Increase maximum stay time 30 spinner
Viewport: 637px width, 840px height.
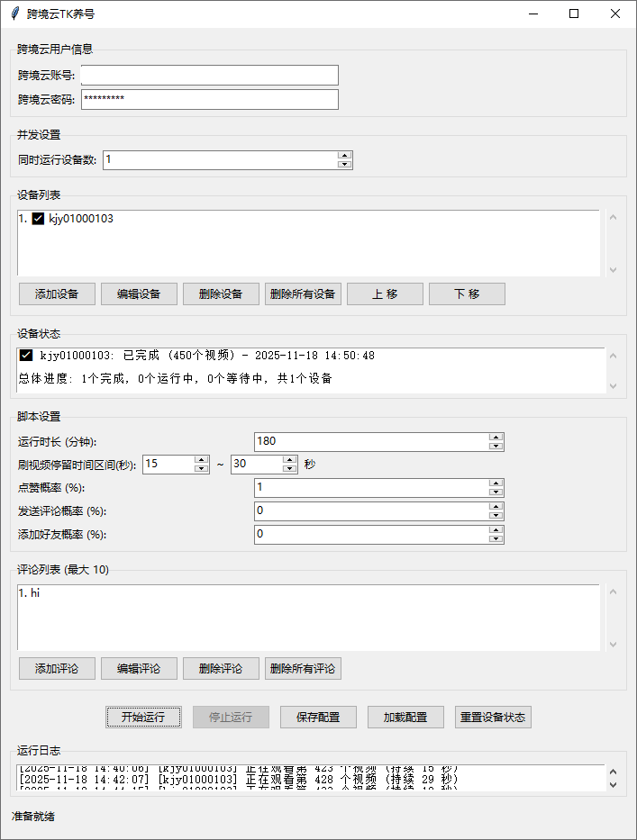tap(289, 460)
